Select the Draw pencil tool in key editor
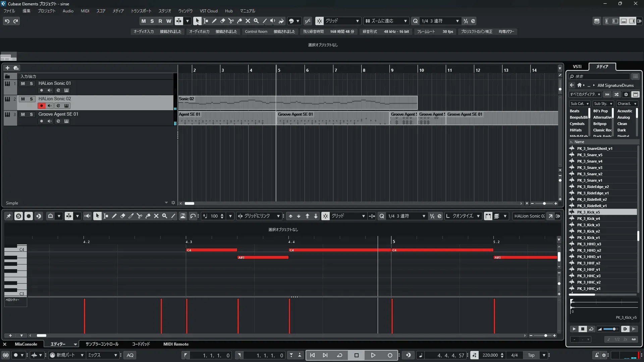 (114, 216)
